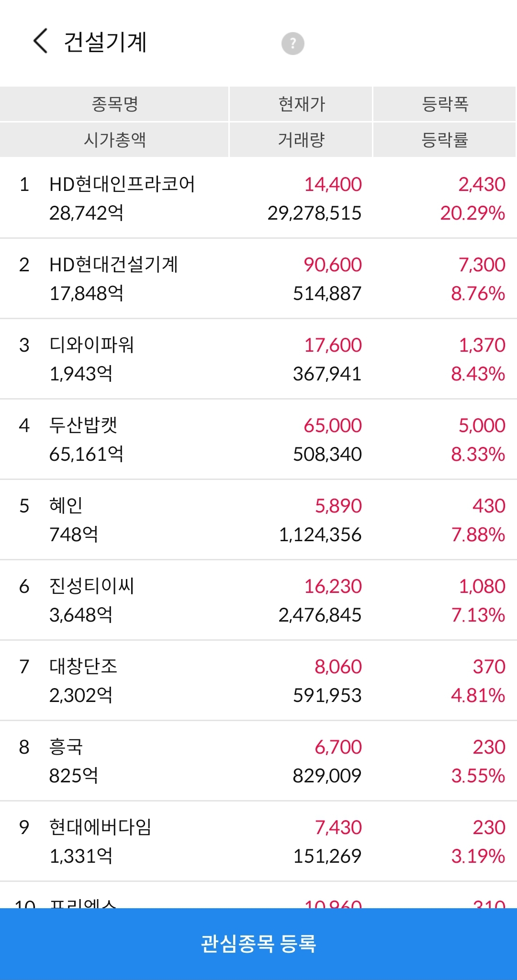Tap the back arrow icon
This screenshot has width=517, height=980.
pos(41,41)
